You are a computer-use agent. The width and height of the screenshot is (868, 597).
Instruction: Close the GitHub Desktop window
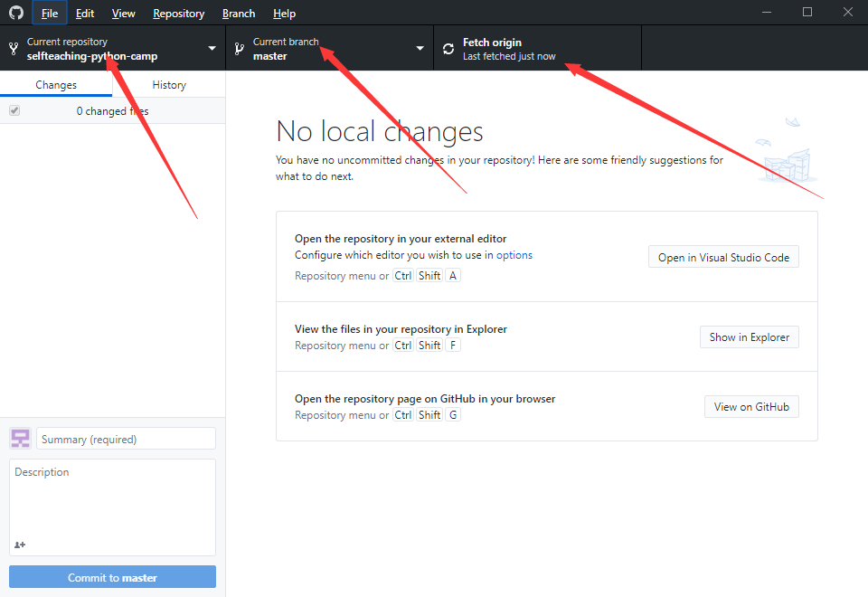coord(847,12)
